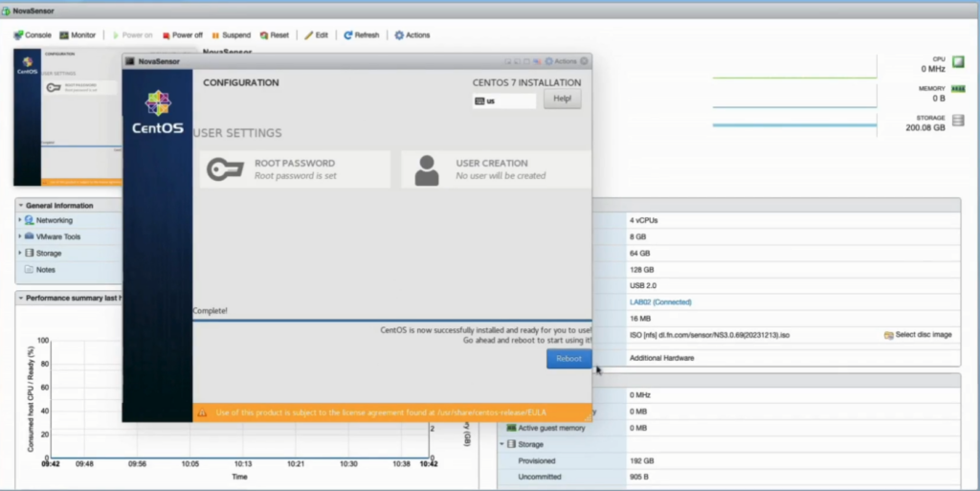The image size is (980, 491).
Task: Click the Notes icon
Action: (x=29, y=270)
